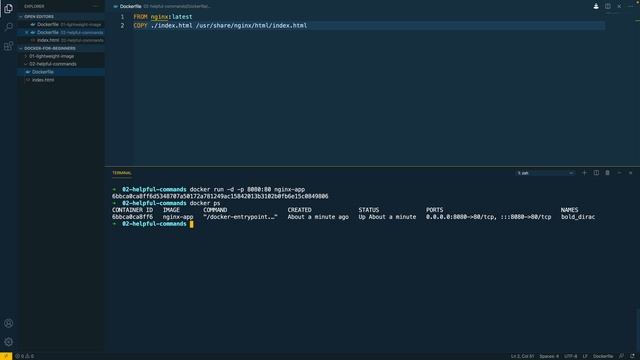640x360 pixels.
Task: Click the PORTS column header in terminal
Action: click(x=434, y=210)
